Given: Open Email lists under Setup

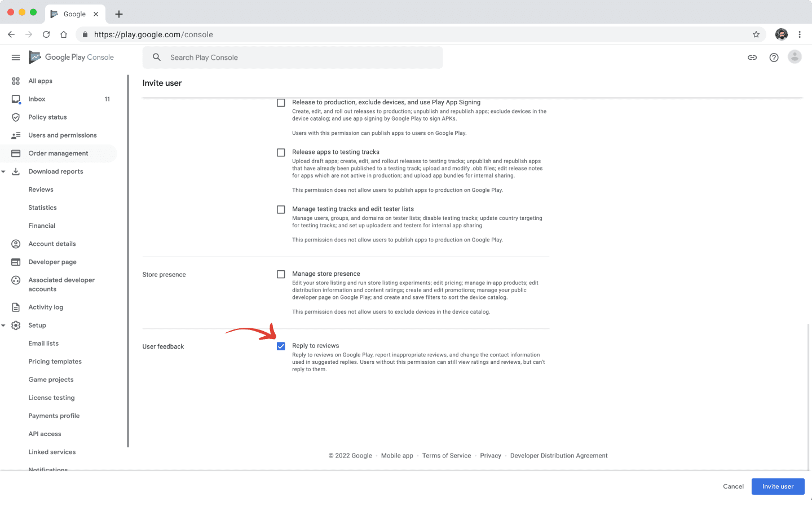Looking at the screenshot, I should click(x=43, y=344).
